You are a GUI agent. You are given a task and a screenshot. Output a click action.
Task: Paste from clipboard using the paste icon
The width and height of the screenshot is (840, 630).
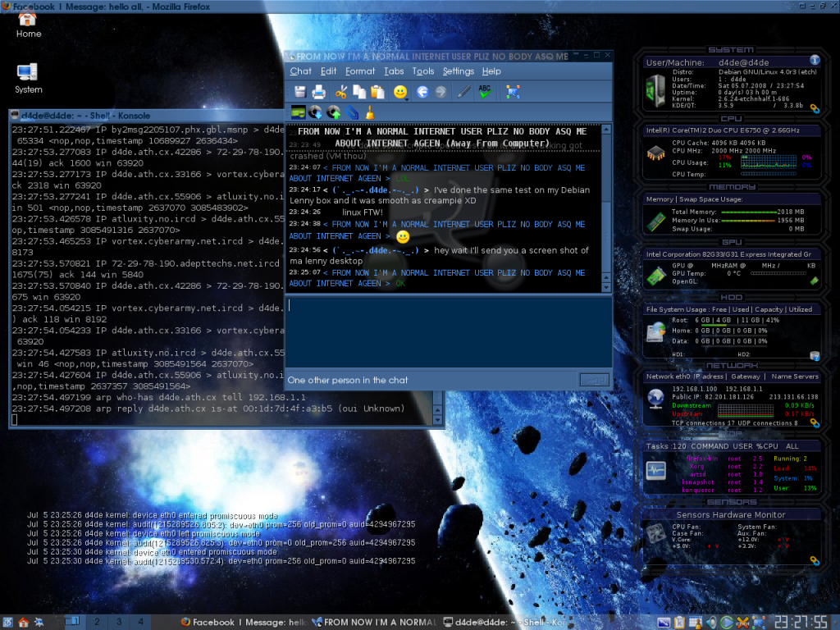click(x=377, y=92)
